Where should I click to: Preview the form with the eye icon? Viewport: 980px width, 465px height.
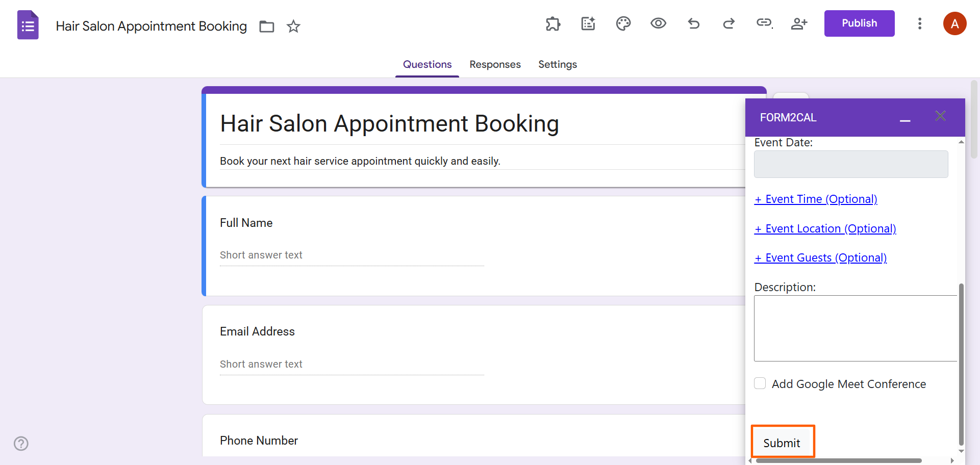point(658,23)
